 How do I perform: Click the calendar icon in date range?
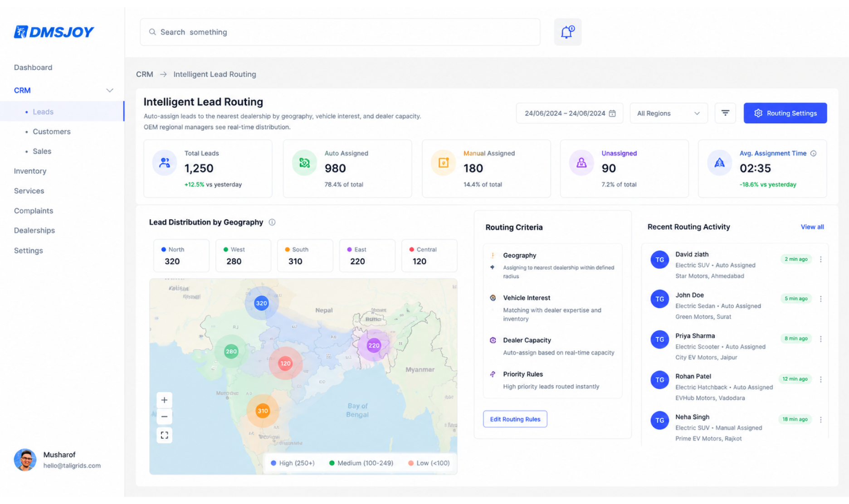(x=612, y=113)
